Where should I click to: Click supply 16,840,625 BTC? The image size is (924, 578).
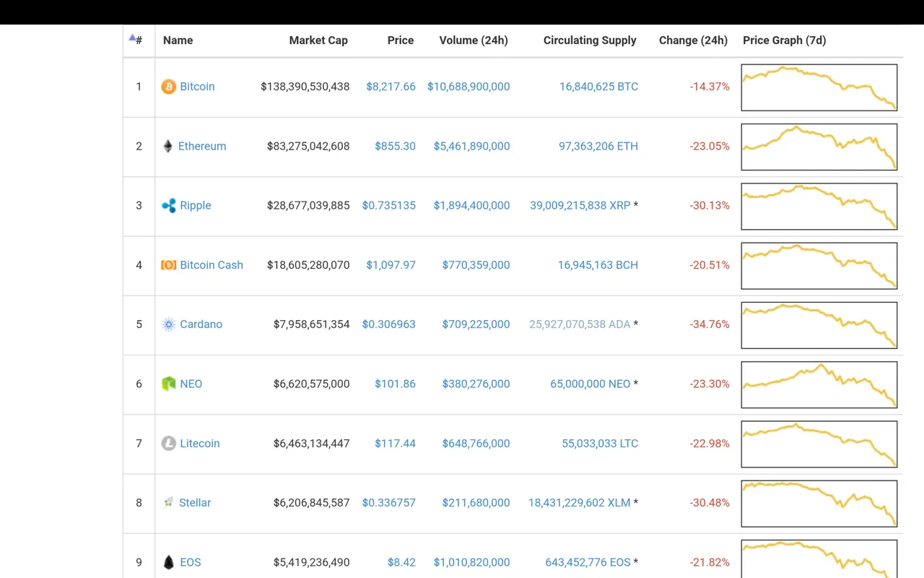tap(598, 87)
